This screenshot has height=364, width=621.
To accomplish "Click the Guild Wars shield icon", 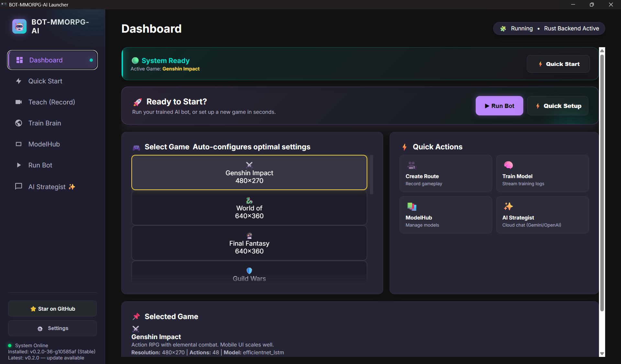I will point(249,271).
